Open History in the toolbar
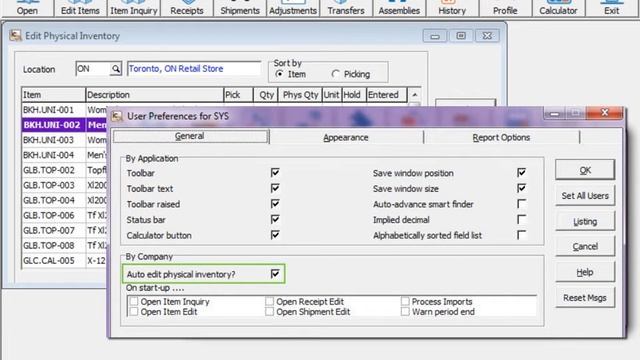 (x=452, y=8)
